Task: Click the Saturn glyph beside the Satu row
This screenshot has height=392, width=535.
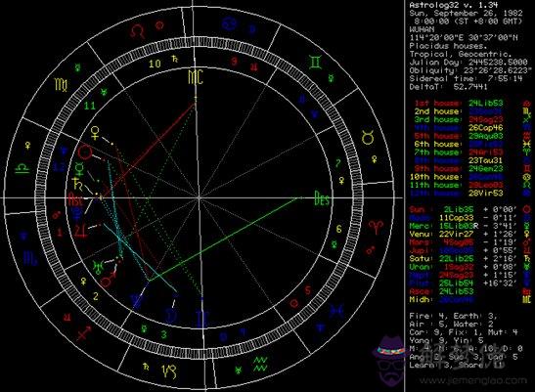Action: pyautogui.click(x=527, y=259)
